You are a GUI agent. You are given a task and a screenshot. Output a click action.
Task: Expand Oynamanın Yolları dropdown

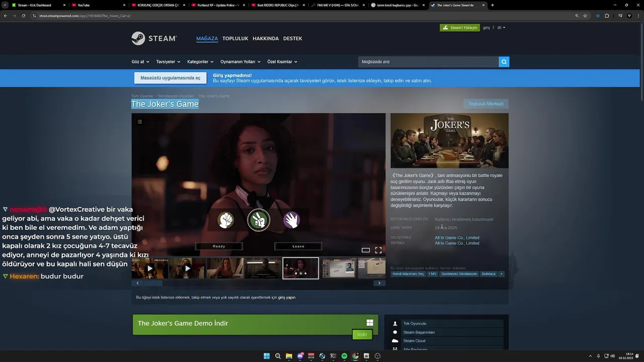240,62
